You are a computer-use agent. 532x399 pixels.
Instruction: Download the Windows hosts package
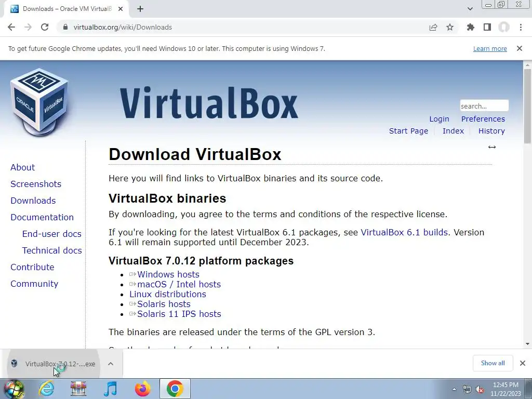pos(168,274)
